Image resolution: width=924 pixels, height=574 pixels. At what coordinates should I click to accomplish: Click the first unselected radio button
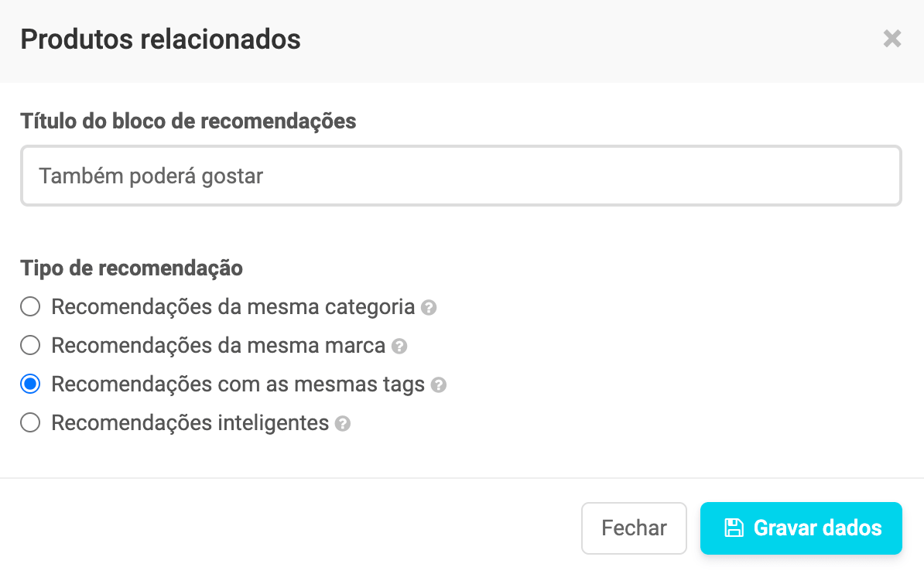point(29,306)
